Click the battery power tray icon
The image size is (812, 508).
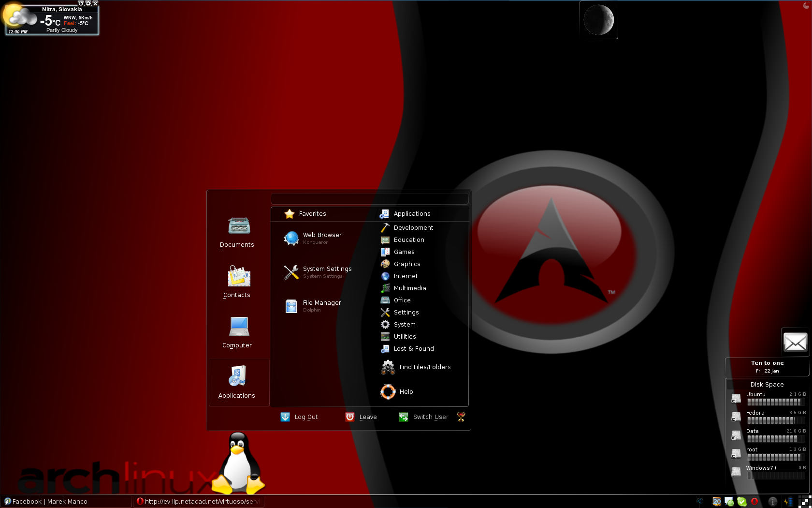788,502
